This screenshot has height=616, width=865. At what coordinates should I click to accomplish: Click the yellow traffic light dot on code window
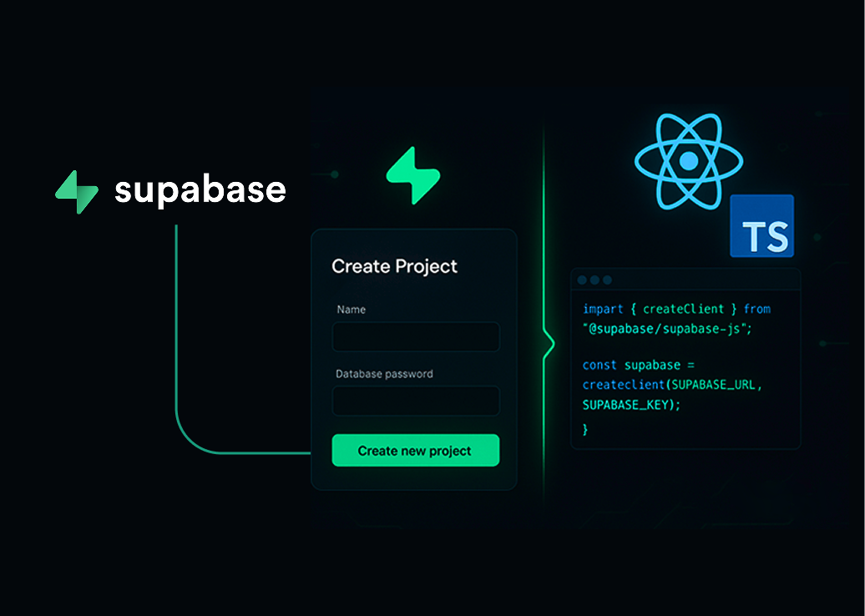[594, 280]
